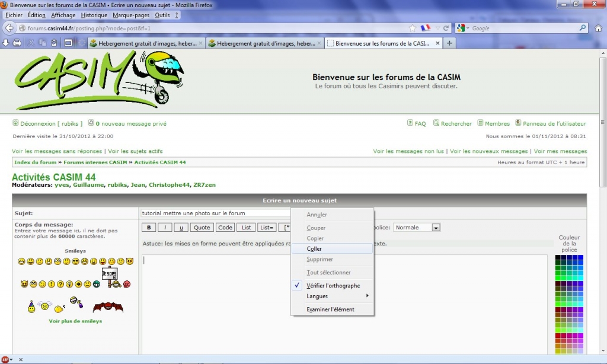The width and height of the screenshot is (607, 364).
Task: Click 'Voir plus de smileys' link
Action: [75, 321]
